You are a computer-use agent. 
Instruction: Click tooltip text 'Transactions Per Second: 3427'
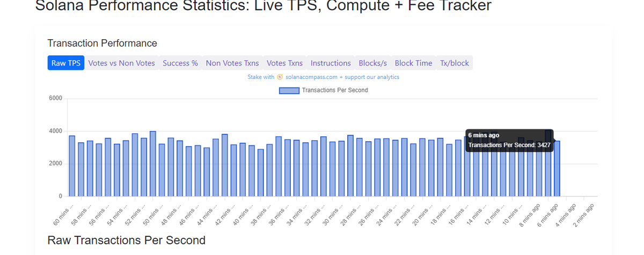[x=509, y=145]
